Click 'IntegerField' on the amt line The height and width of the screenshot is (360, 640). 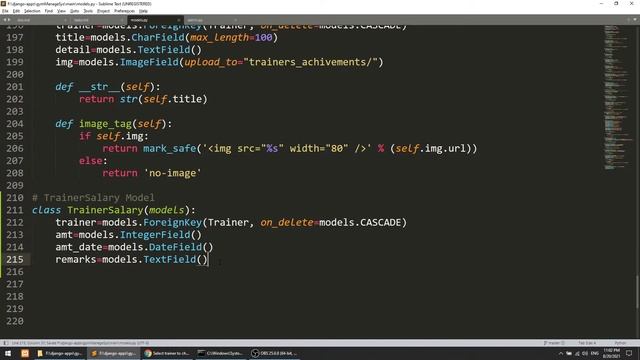[x=155, y=235]
